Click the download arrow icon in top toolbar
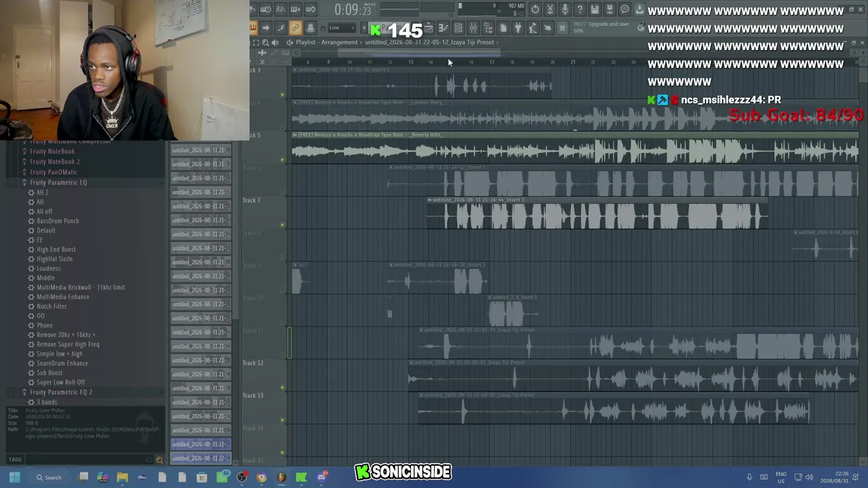 (x=639, y=9)
